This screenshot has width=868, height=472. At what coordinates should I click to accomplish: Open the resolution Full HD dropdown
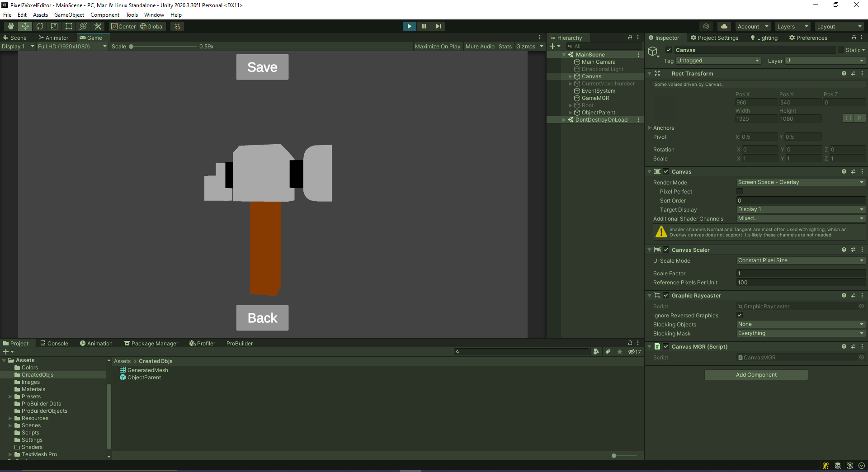72,47
